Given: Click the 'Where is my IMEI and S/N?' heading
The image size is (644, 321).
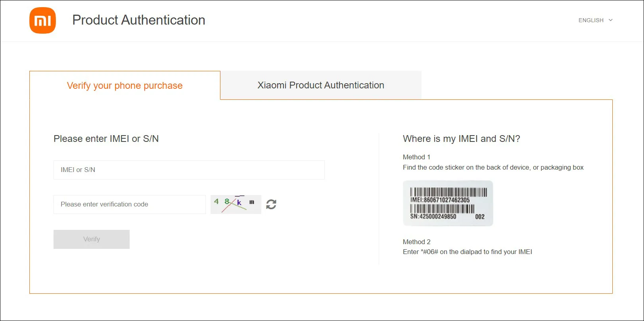Looking at the screenshot, I should coord(462,139).
